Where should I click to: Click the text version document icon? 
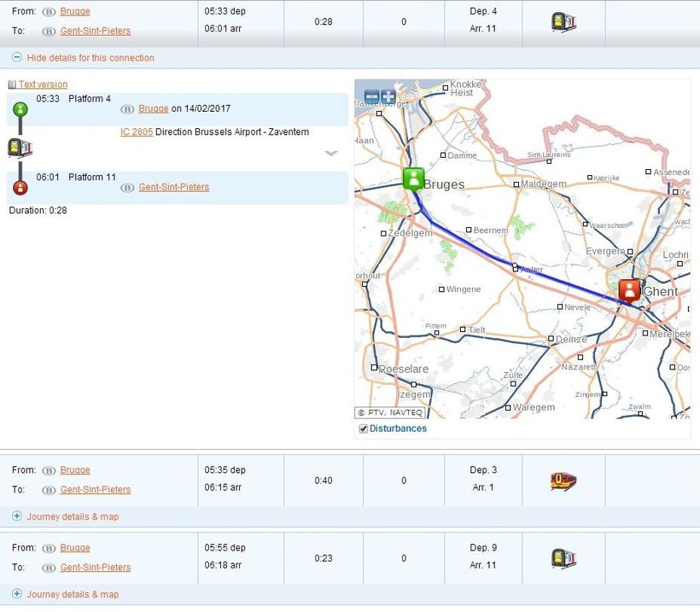point(12,85)
